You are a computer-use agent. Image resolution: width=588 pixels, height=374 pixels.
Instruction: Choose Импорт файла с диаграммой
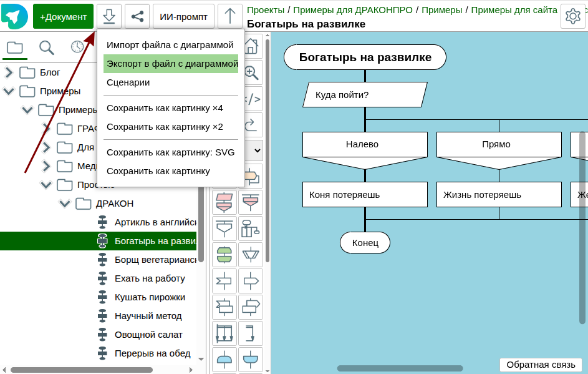(171, 45)
